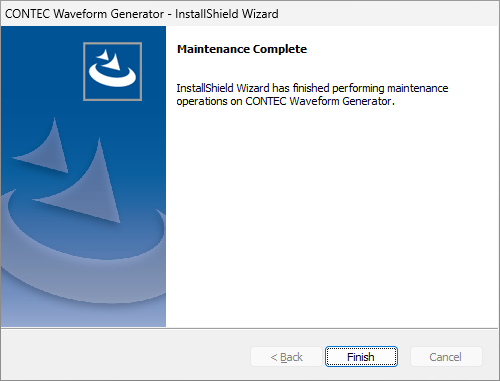Screen dimensions: 500x381
Task: Click the separator line above the buttons
Action: pyautogui.click(x=250, y=328)
